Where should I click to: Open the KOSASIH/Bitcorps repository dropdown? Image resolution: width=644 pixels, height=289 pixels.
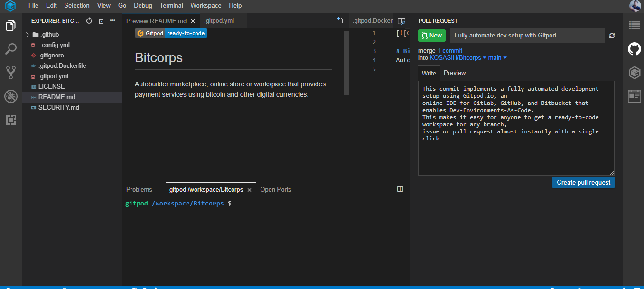point(458,57)
